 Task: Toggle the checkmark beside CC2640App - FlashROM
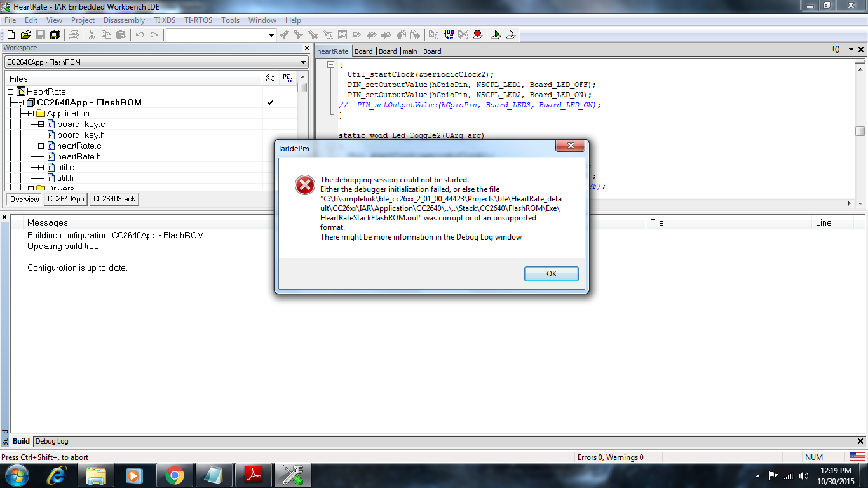point(271,102)
